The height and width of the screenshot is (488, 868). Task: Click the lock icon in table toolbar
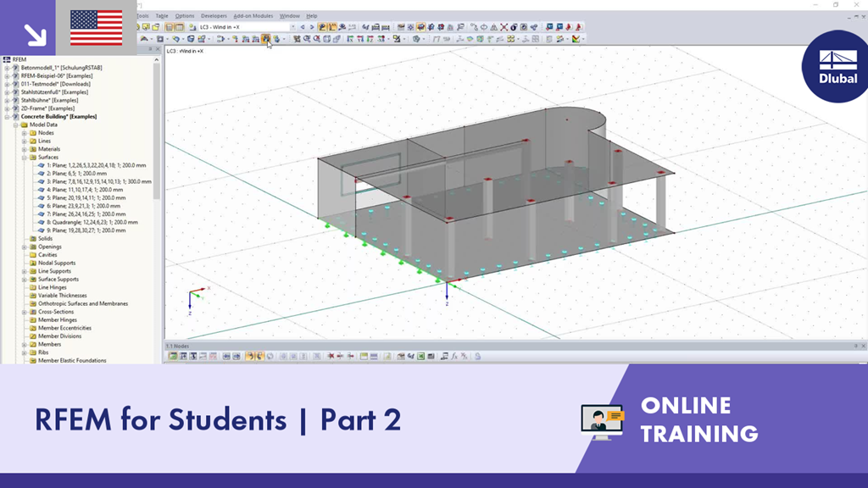click(477, 357)
